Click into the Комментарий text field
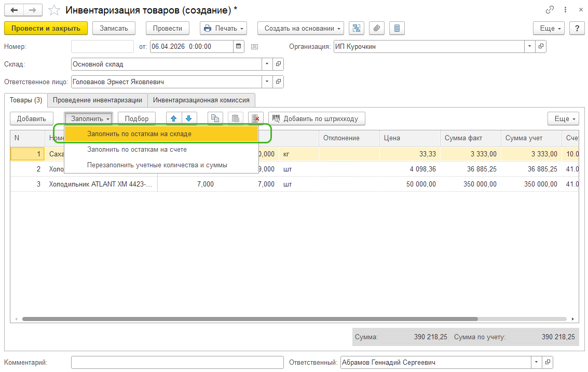588x372 pixels. tap(177, 362)
